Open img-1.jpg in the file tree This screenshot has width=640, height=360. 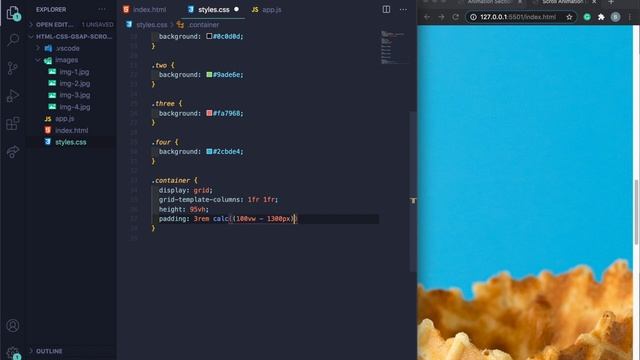click(x=74, y=72)
